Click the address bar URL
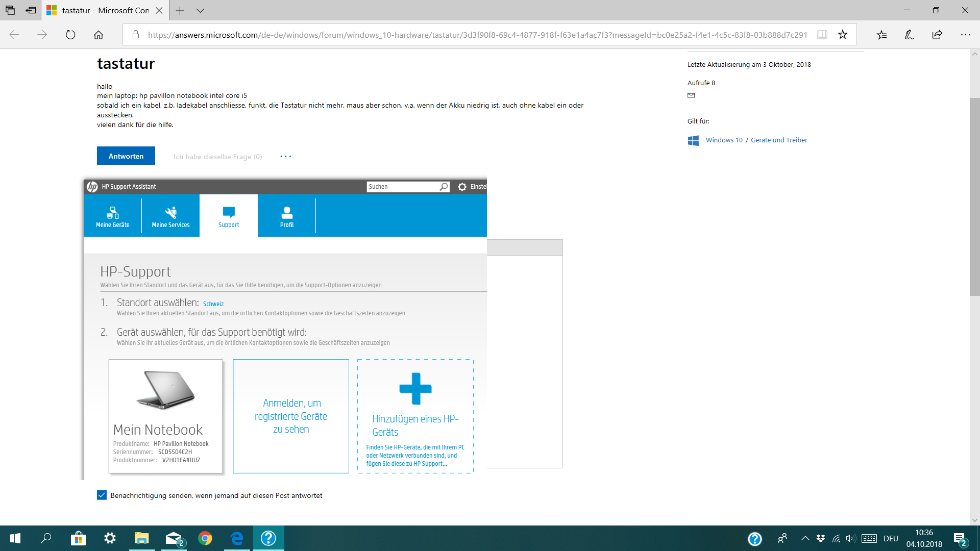Viewport: 980px width, 551px height. pos(477,35)
